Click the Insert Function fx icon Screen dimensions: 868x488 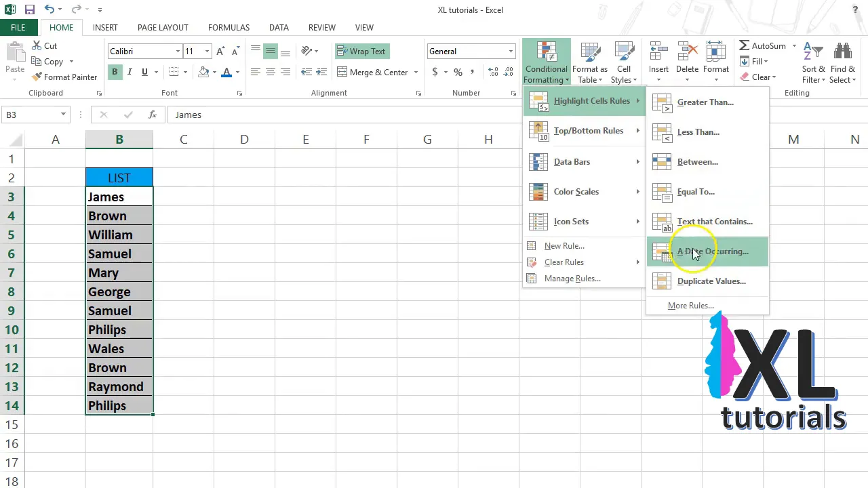pos(153,115)
